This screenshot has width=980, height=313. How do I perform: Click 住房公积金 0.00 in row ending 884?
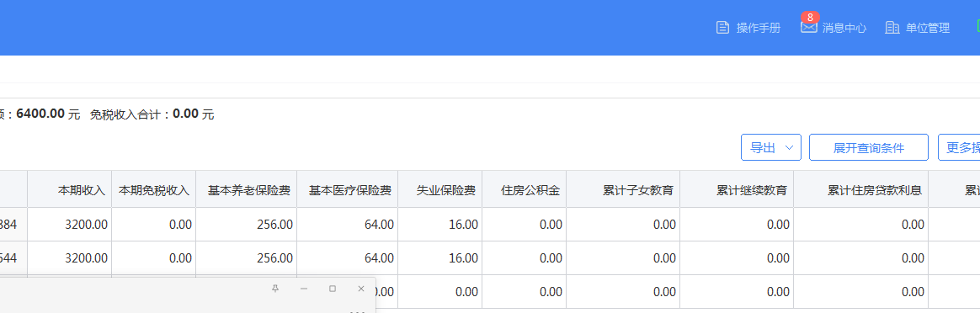(551, 225)
